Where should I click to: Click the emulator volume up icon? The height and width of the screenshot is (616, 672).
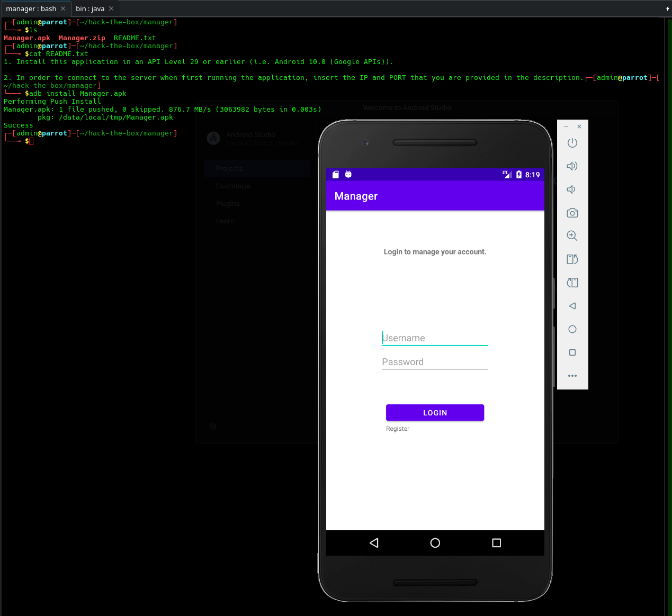(572, 166)
